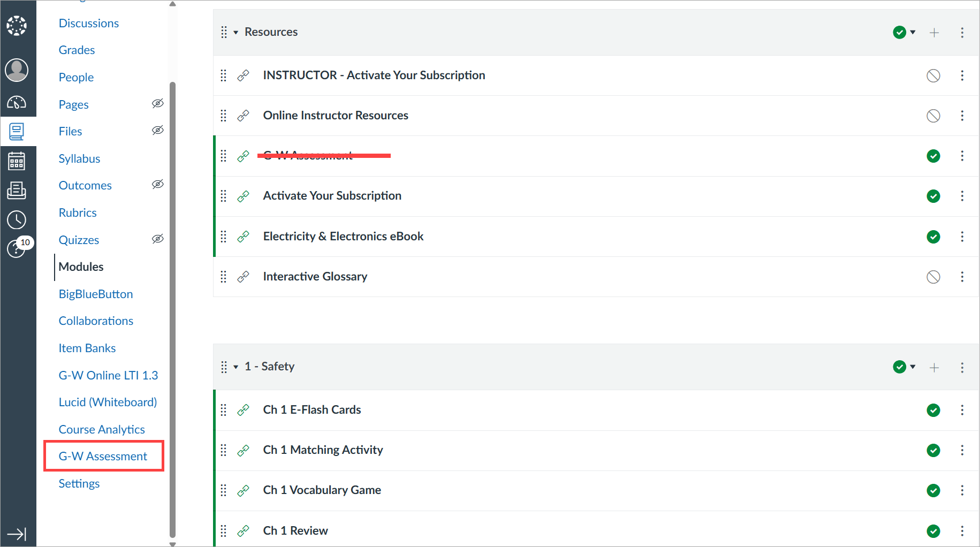Unpublish the Activate Your Subscription item
Viewport: 980px width, 547px height.
pyautogui.click(x=933, y=196)
